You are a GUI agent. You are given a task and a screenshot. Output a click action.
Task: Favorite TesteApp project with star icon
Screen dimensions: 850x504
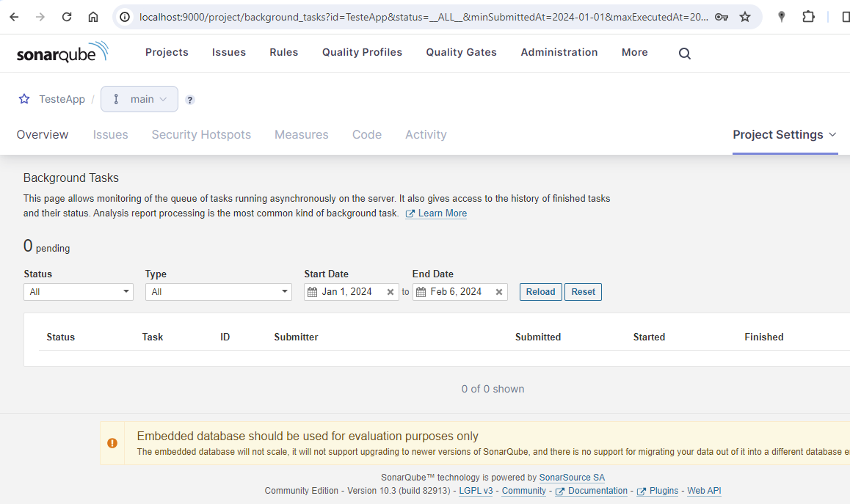coord(24,98)
